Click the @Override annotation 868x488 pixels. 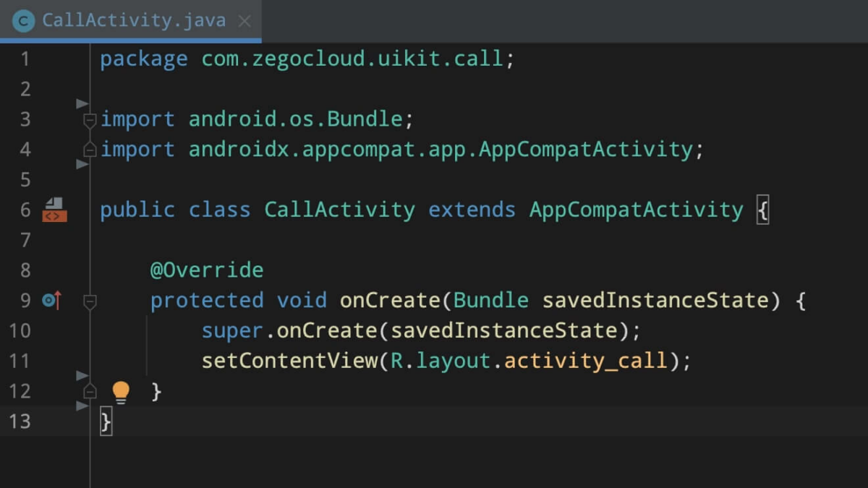click(x=206, y=270)
